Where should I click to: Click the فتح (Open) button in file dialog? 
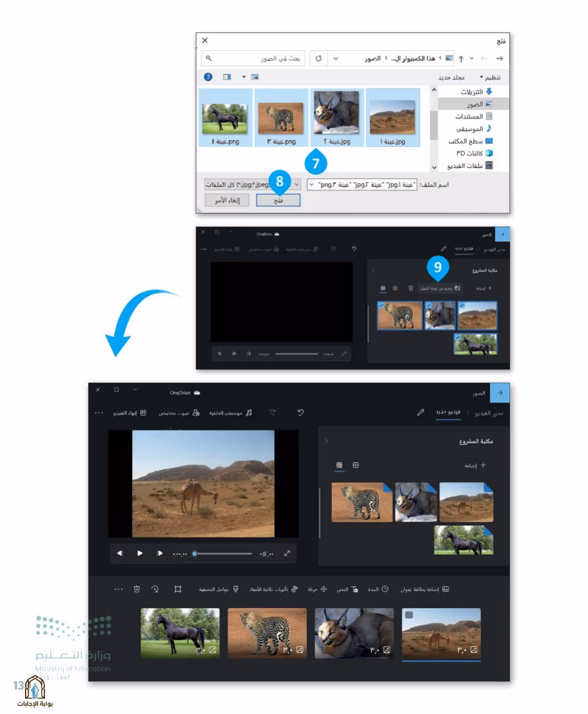[x=278, y=200]
